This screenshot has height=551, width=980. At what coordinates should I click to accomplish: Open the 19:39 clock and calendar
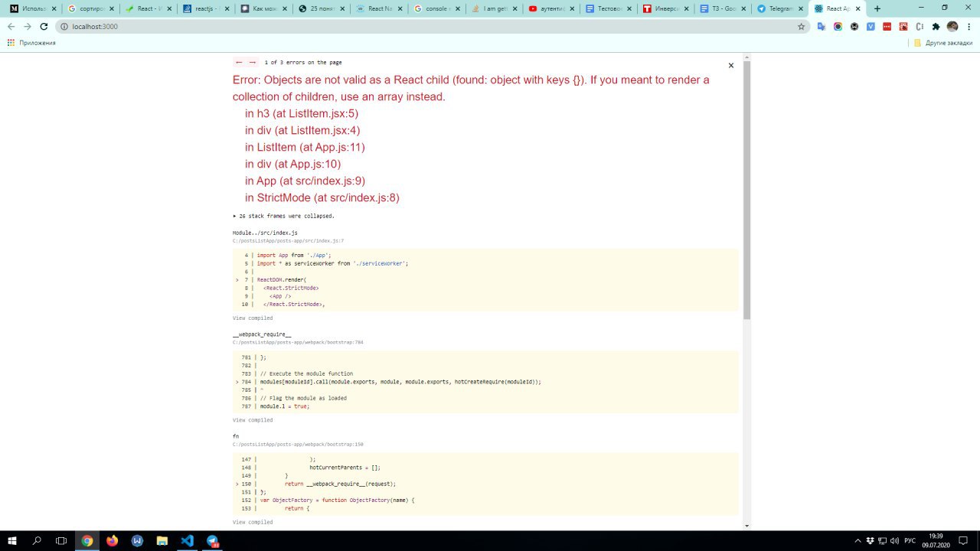pos(937,540)
